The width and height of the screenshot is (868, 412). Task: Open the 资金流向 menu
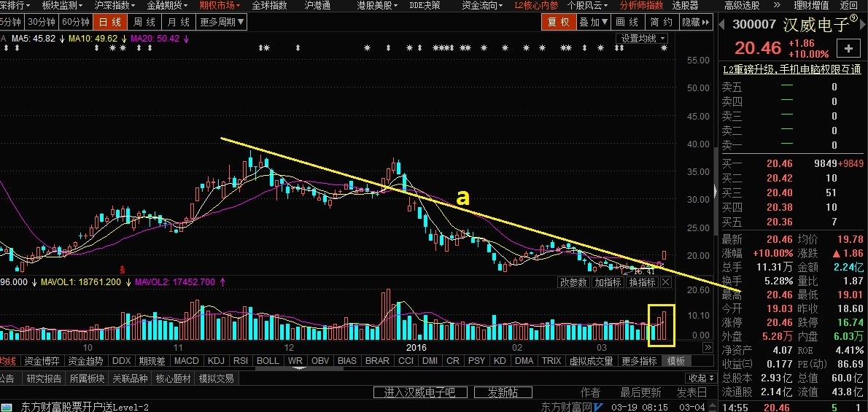[483, 6]
